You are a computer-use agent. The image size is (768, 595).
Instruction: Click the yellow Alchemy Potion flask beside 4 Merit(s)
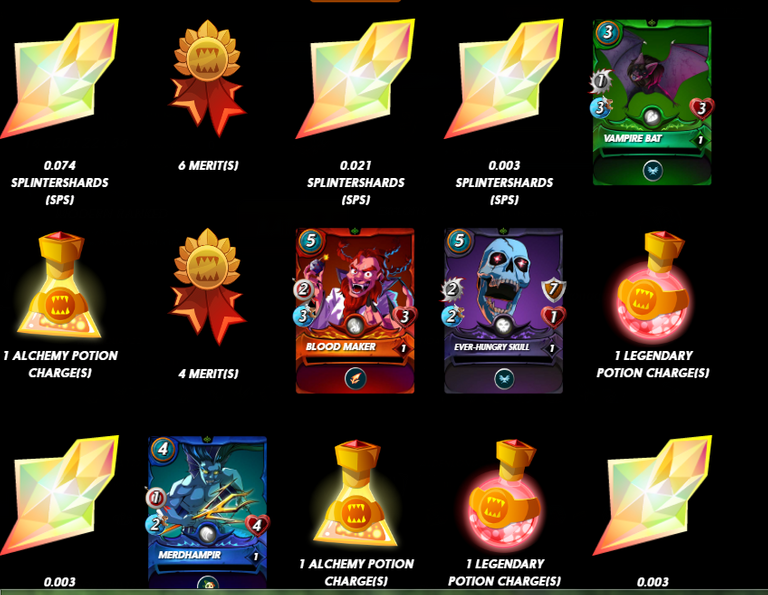pyautogui.click(x=59, y=286)
